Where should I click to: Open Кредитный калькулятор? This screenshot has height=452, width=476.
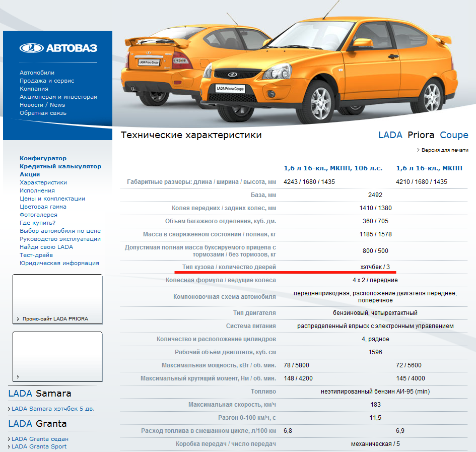(x=60, y=166)
